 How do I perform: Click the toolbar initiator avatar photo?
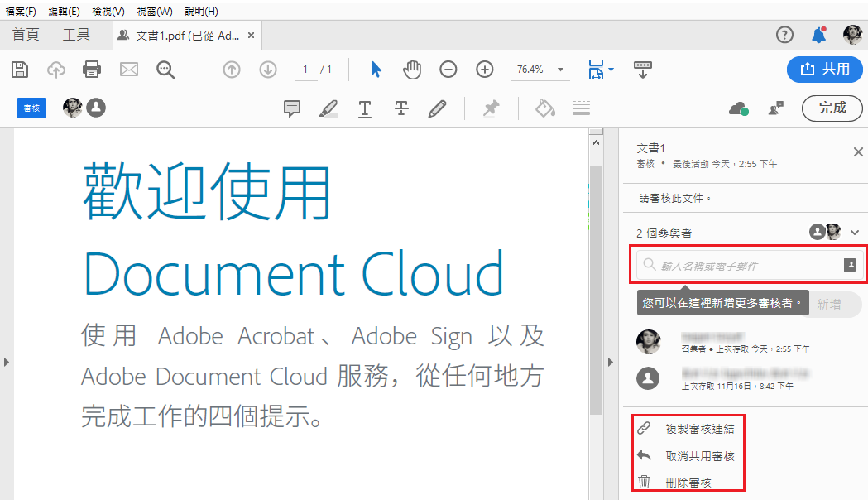click(73, 108)
